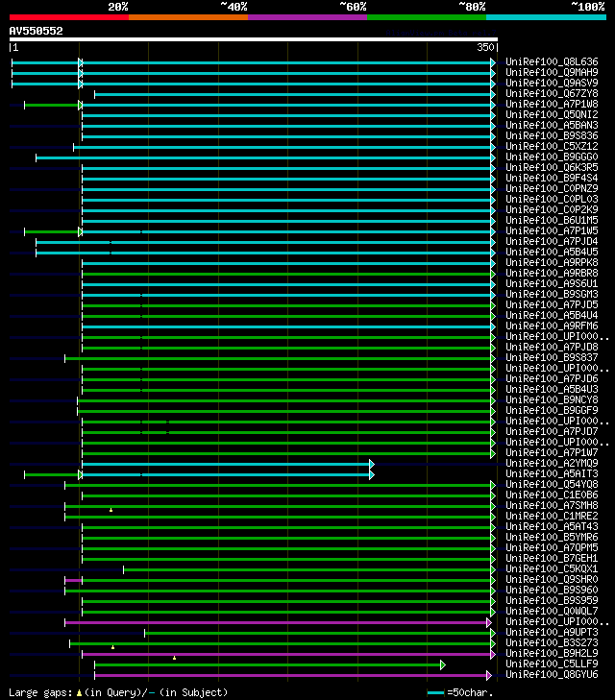Select the UniRef100_B5YMR6 label
Viewport: 615px width, 700px height.
pyautogui.click(x=552, y=538)
